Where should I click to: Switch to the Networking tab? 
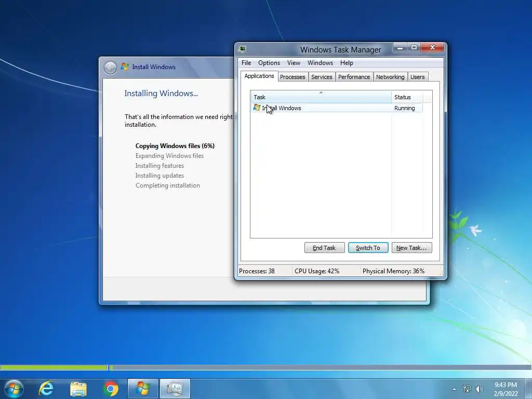coord(390,77)
